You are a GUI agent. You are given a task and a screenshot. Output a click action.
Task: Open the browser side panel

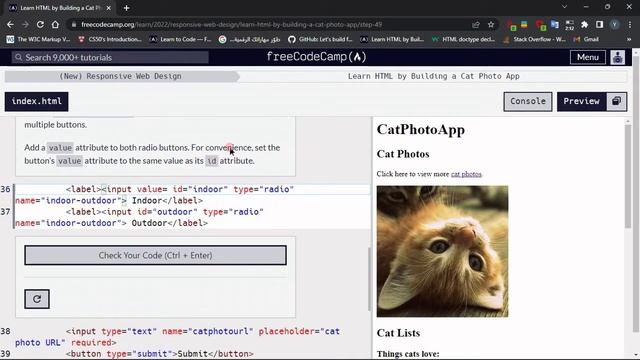coord(599,24)
